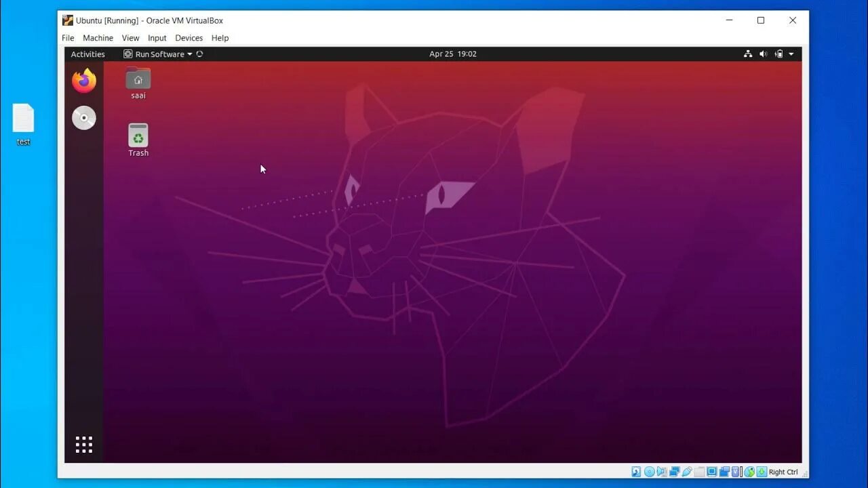
Task: Close the VirtualBox window
Action: click(792, 20)
